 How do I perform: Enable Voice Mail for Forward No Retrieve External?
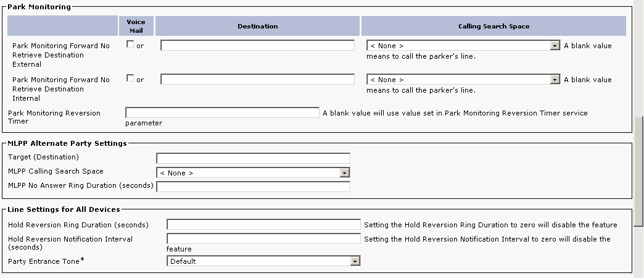[130, 44]
